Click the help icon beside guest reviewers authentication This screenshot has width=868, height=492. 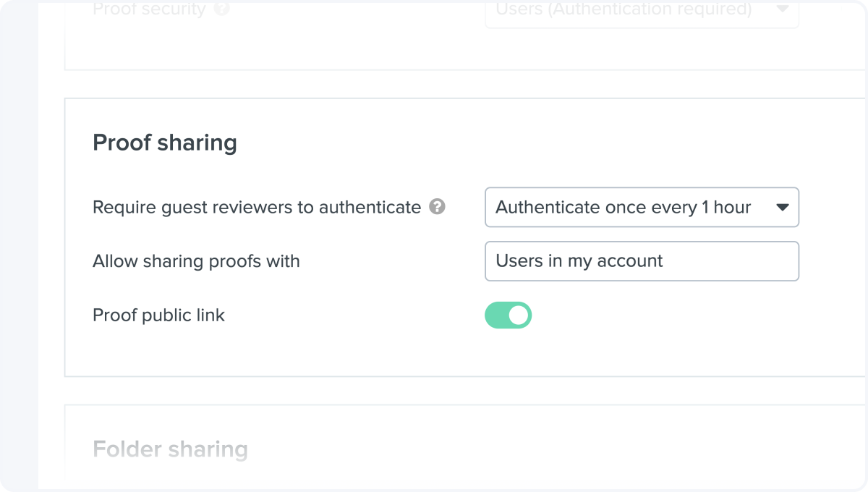tap(437, 208)
